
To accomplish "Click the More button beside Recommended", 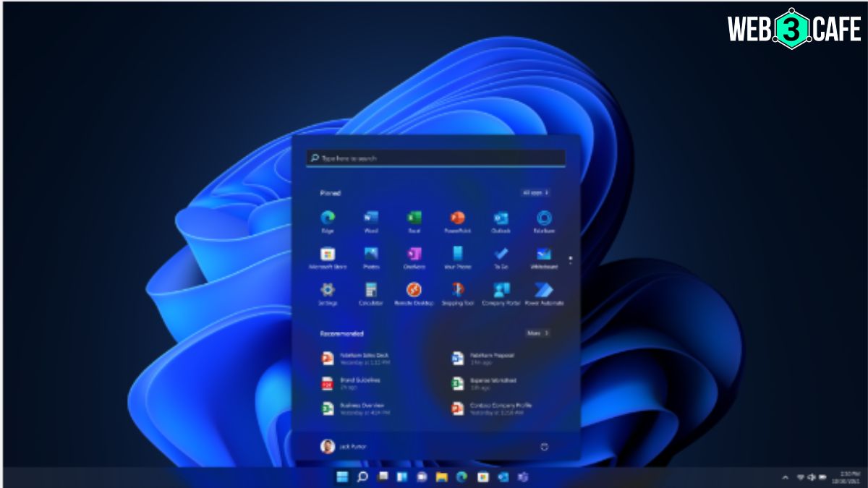I will coord(537,333).
